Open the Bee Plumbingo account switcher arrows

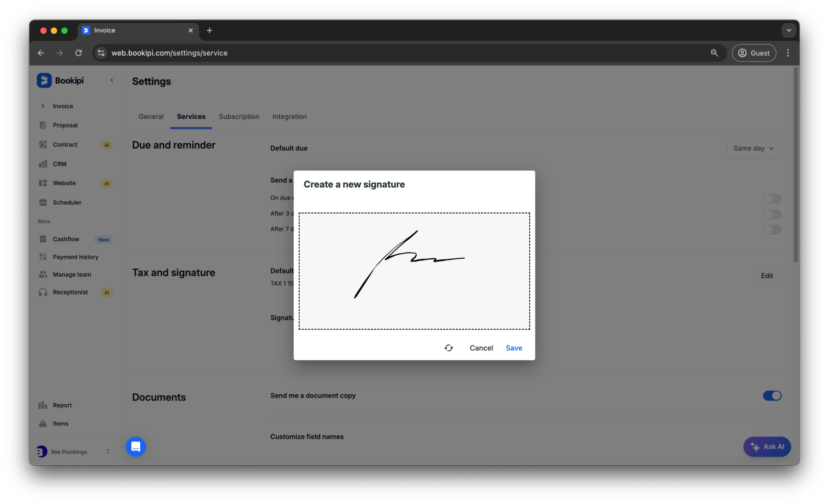[x=108, y=452]
